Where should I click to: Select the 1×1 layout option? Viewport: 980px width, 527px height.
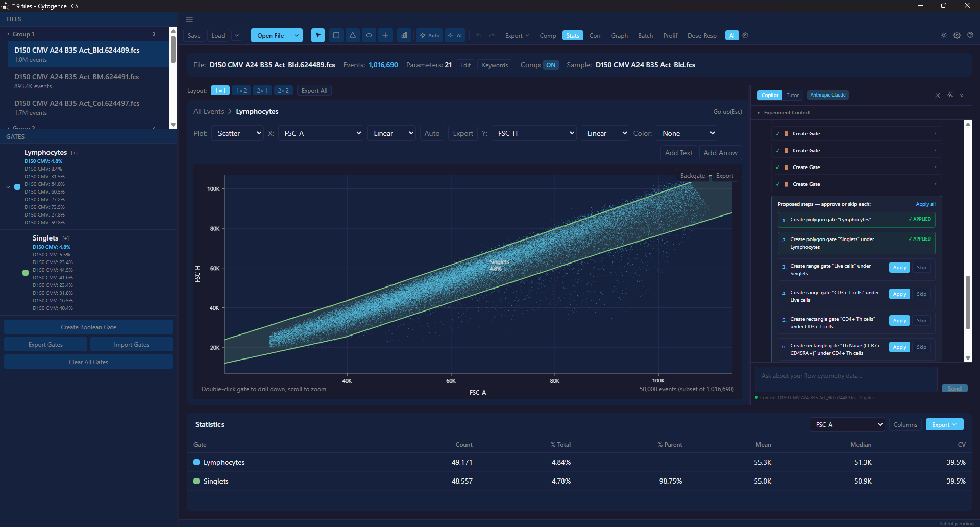220,90
